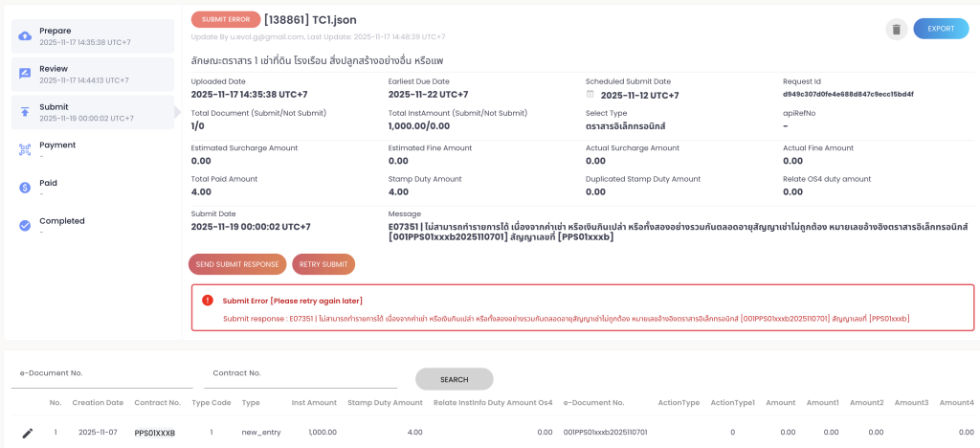Click the Payment step icon

click(25, 149)
